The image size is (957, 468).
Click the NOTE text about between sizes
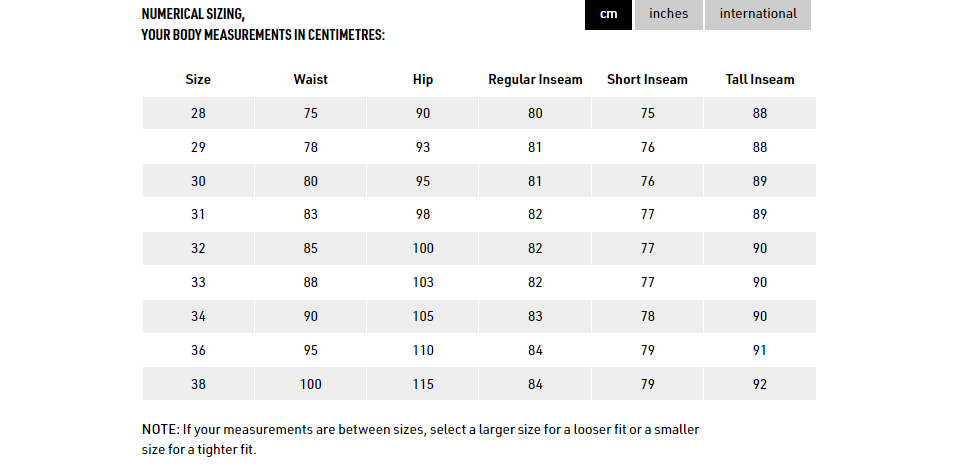point(421,439)
